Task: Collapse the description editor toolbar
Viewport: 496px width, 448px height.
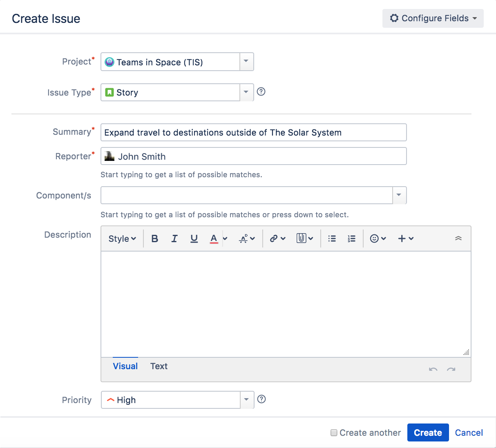Action: pyautogui.click(x=458, y=238)
